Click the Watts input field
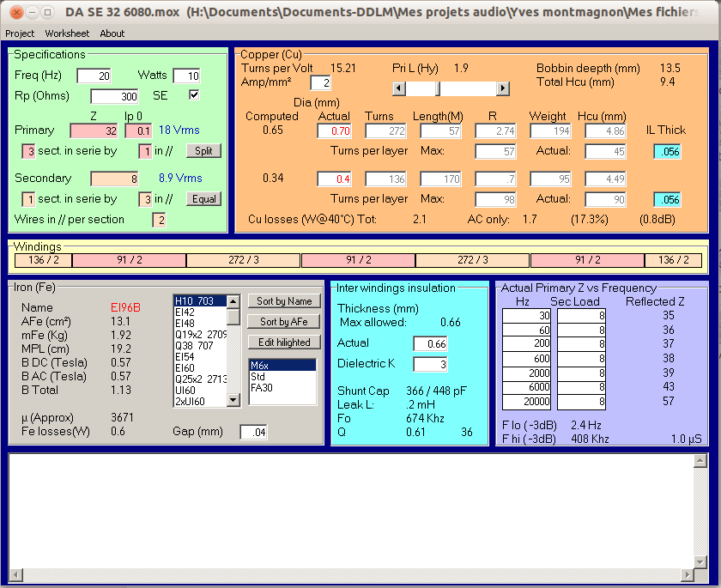Image resolution: width=721 pixels, height=588 pixels. (187, 76)
